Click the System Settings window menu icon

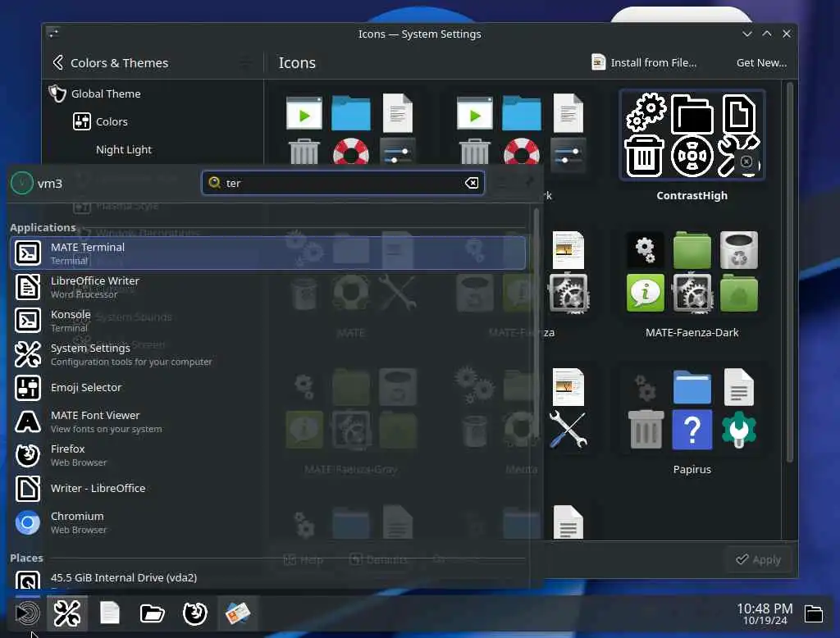[53, 34]
